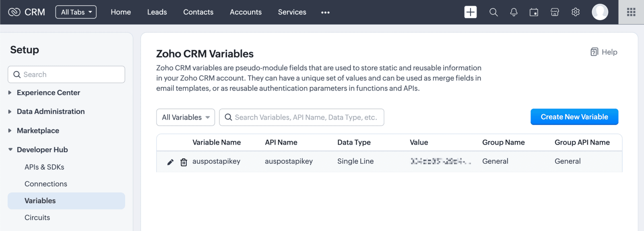Open the quick create plus button
The image size is (644, 231).
[471, 12]
